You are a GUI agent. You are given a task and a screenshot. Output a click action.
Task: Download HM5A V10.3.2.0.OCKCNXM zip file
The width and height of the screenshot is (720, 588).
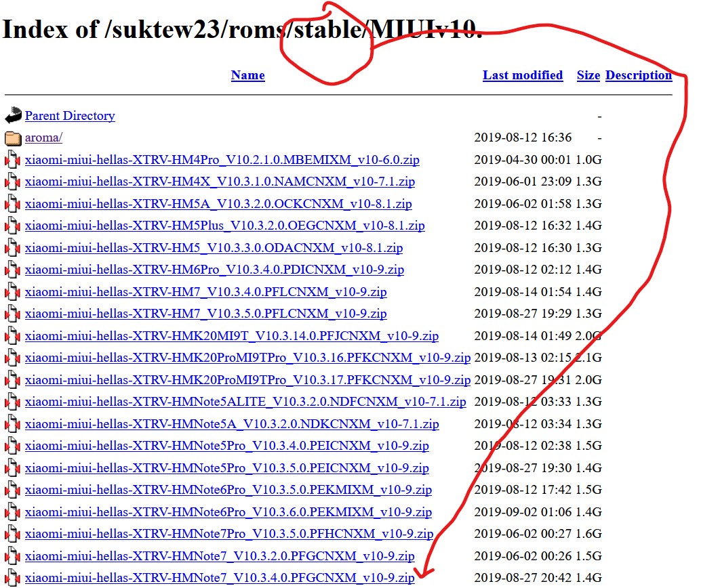(218, 204)
